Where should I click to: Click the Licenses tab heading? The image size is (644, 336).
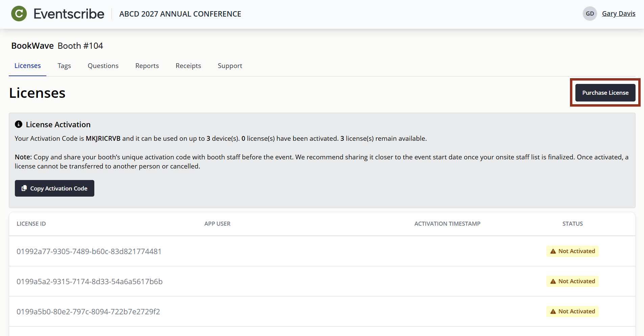[x=27, y=66]
